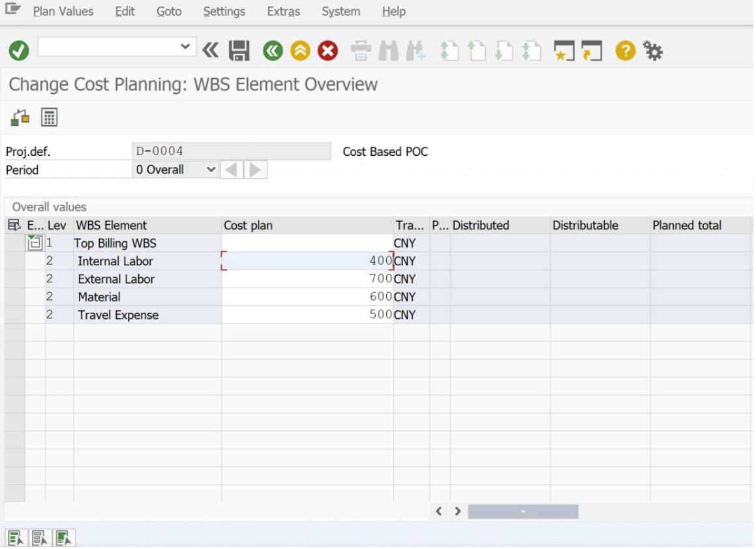Go to Last Page icon
Viewport: 756px width, 549px height.
(x=532, y=51)
